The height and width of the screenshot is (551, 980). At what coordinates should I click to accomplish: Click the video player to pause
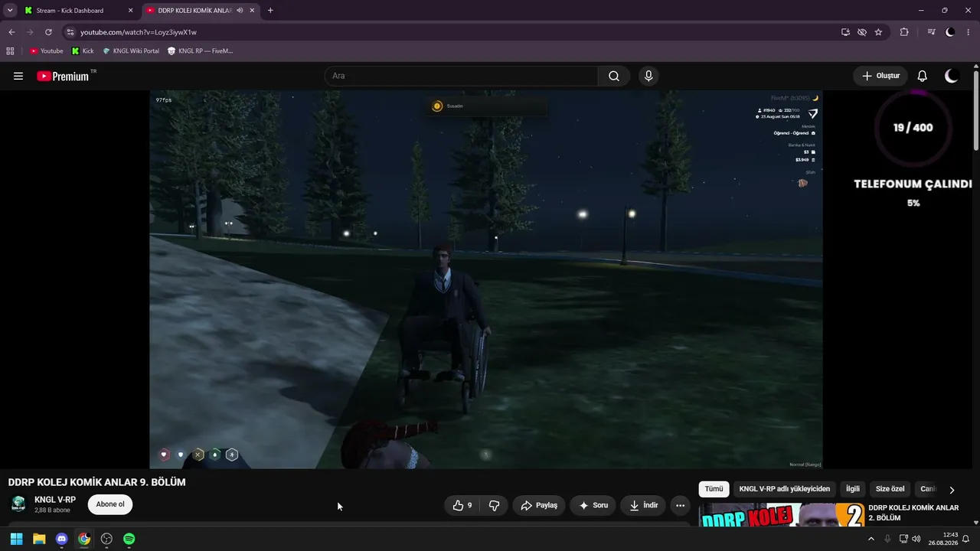point(486,279)
